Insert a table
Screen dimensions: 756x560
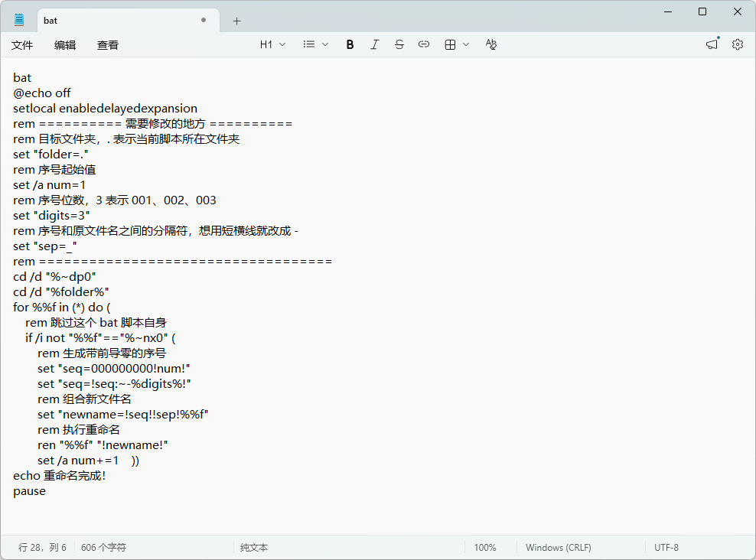(x=450, y=45)
